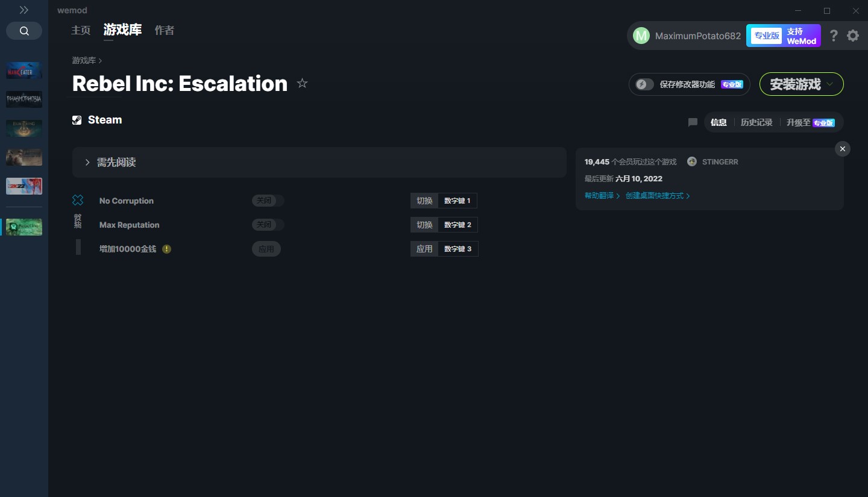Click 安装游戏 button
The width and height of the screenshot is (868, 497).
(x=795, y=84)
